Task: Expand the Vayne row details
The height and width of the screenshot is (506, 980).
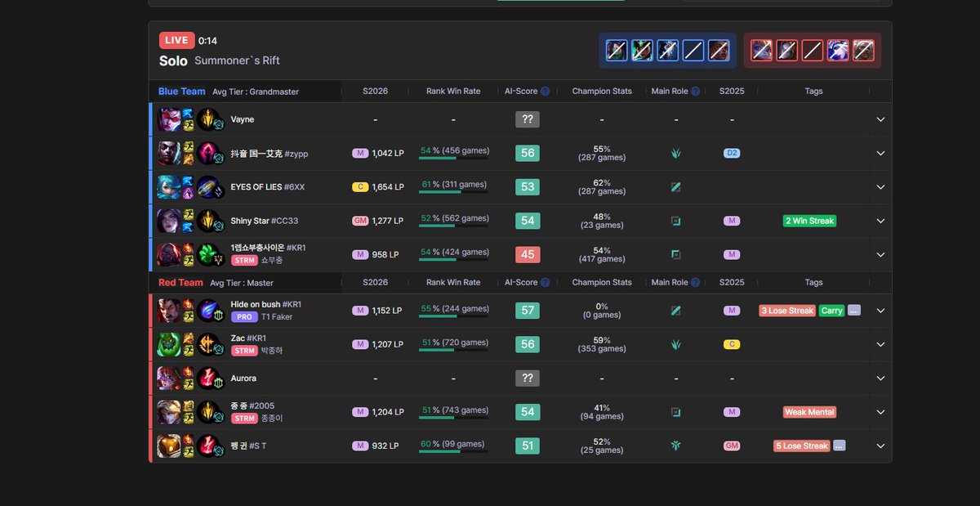Action: (880, 119)
